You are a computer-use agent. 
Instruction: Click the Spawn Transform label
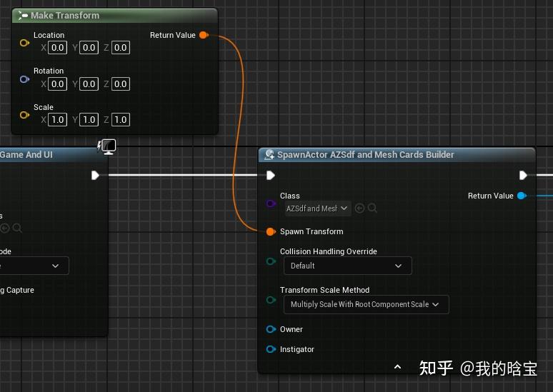coord(312,231)
